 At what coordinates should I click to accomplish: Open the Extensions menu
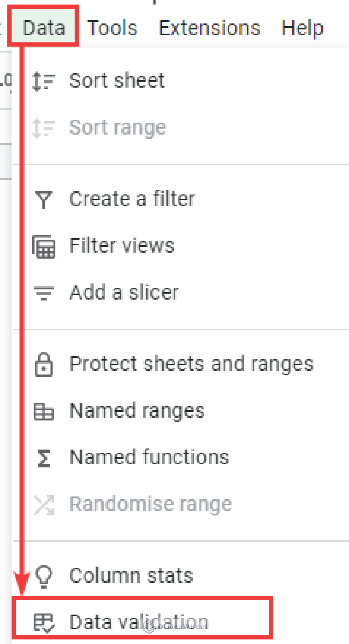[209, 27]
